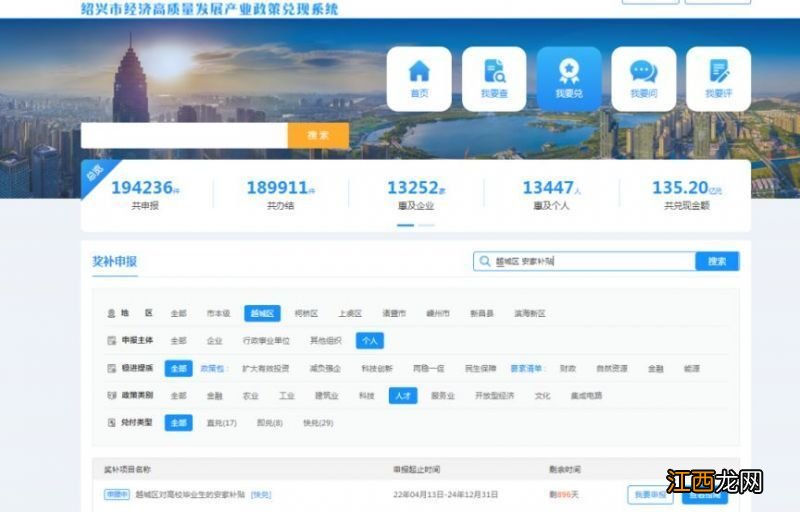Select the 嵊州市 region filter
The width and height of the screenshot is (800, 512).
[438, 314]
